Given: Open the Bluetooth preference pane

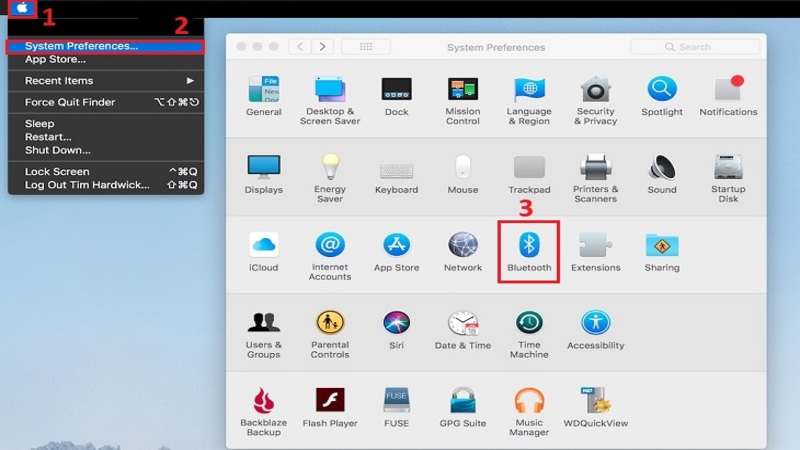Looking at the screenshot, I should tap(529, 252).
